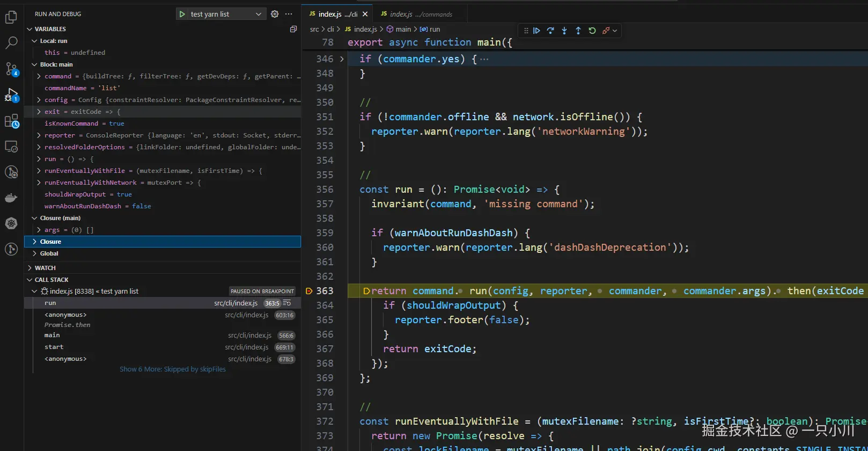Disconnect the debugger with the plug icon
This screenshot has width=868, height=451.
(606, 31)
